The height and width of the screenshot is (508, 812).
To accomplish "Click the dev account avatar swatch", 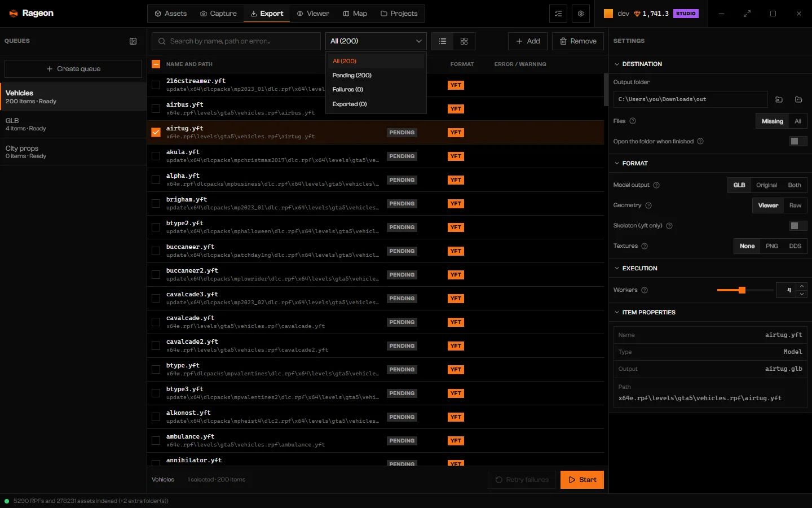I will pos(608,14).
